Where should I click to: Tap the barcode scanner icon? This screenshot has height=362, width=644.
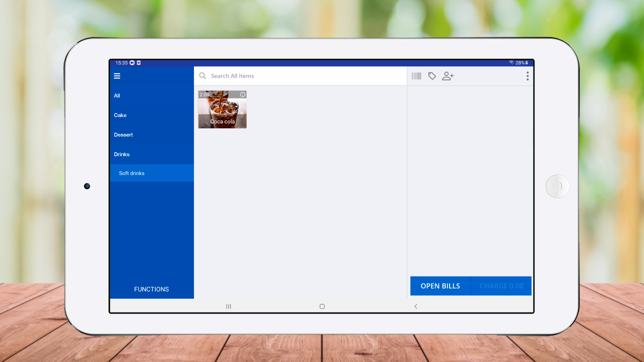click(x=416, y=76)
